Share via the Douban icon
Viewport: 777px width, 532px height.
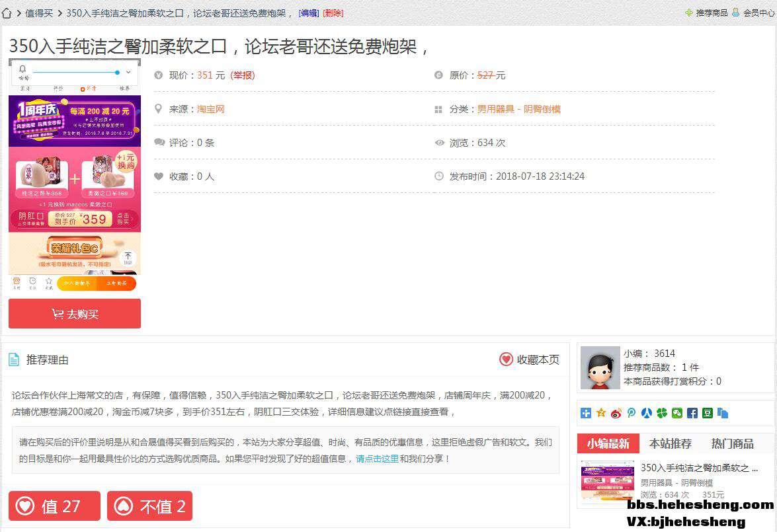(708, 413)
